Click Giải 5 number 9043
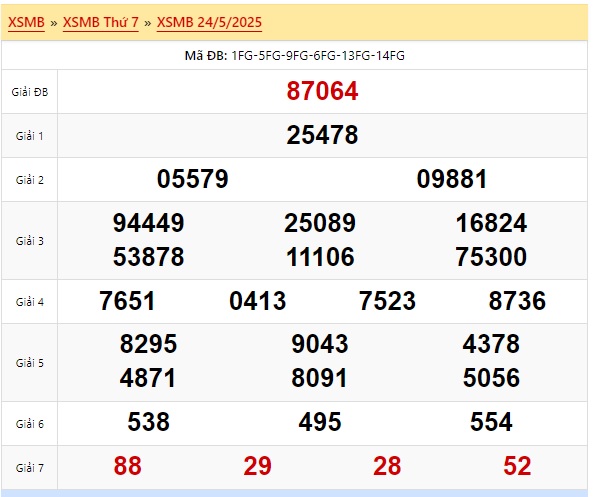The image size is (593, 497). pos(320,344)
